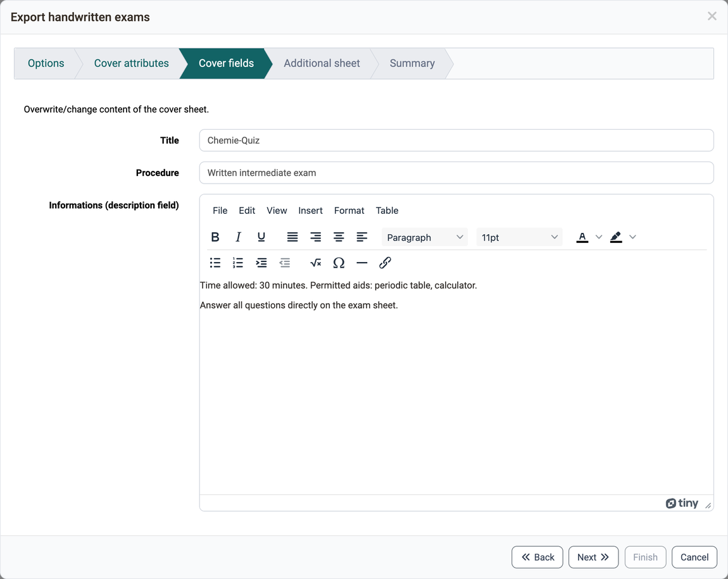Screen dimensions: 728x579
Task: Decrease indent of the paragraph
Action: click(285, 263)
